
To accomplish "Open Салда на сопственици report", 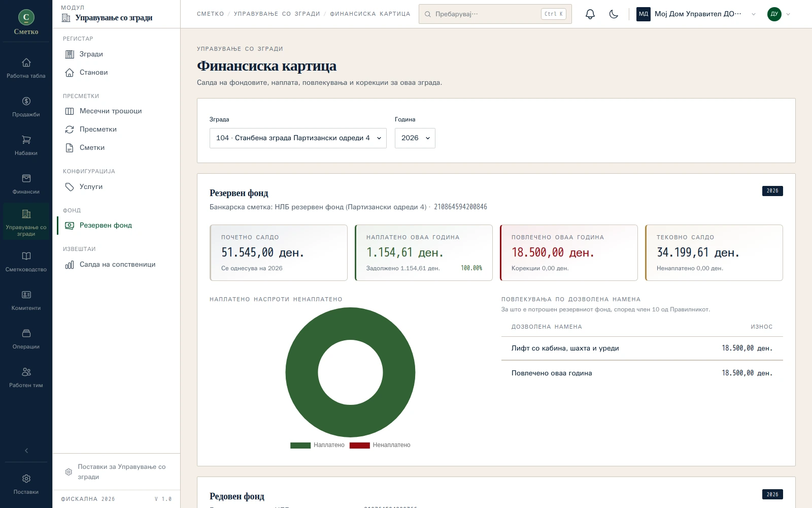I will click(x=117, y=264).
